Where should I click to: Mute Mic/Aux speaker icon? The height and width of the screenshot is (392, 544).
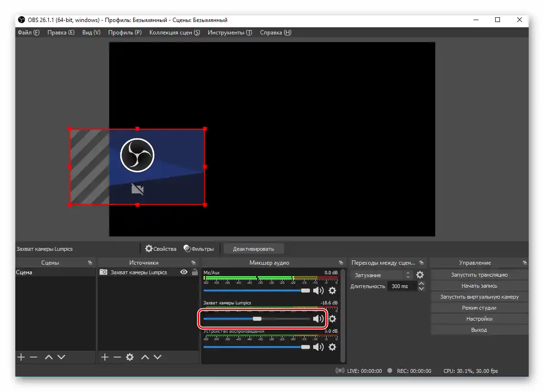pos(318,291)
